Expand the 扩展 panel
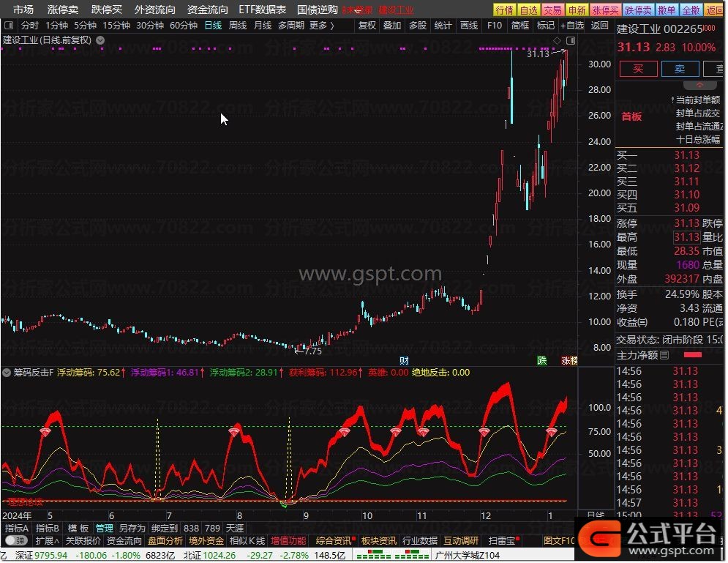This screenshot has height=563, width=728. click(48, 541)
